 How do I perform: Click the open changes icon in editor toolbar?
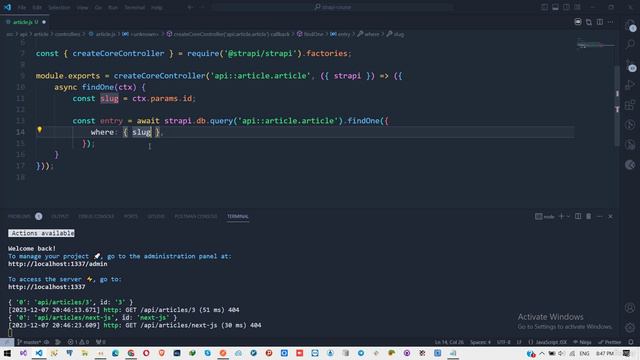click(x=589, y=22)
